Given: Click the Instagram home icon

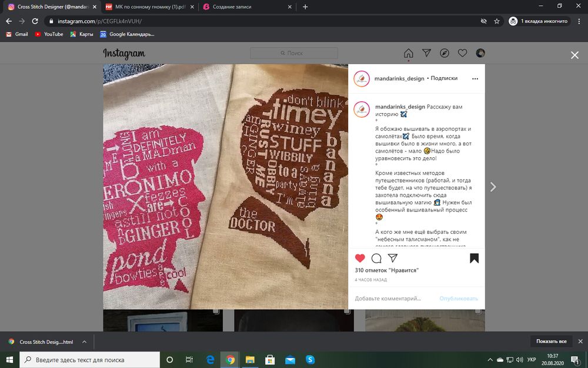Looking at the screenshot, I should (409, 54).
